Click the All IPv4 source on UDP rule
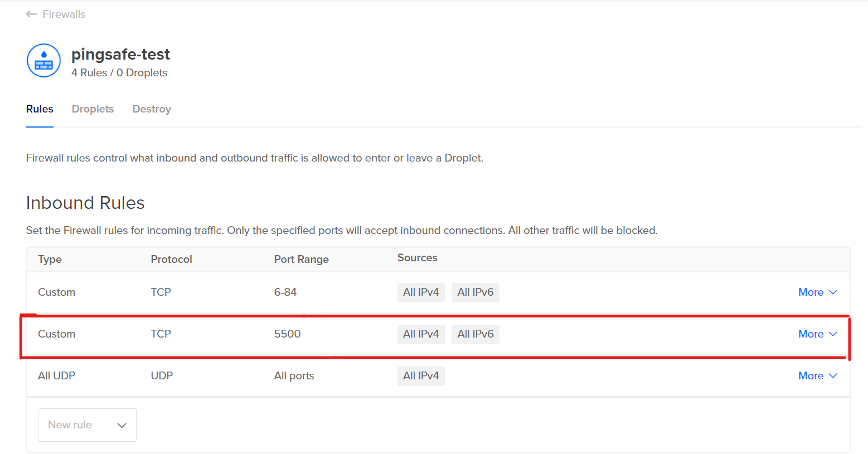The image size is (868, 454). pyautogui.click(x=421, y=376)
